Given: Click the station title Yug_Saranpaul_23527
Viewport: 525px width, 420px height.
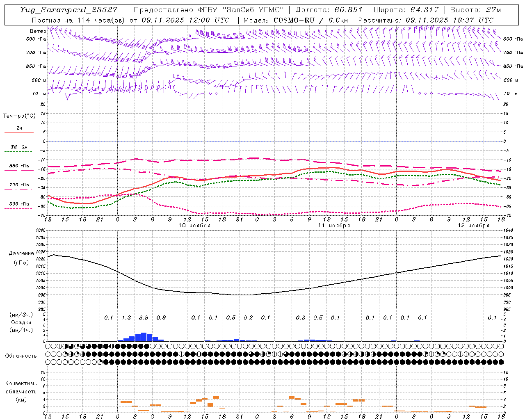Looking at the screenshot, I should pos(68,9).
